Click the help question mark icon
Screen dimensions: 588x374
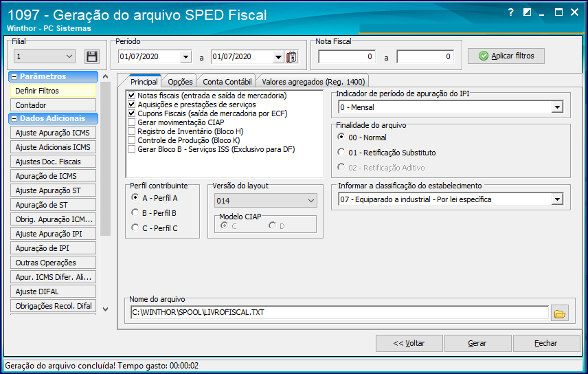(511, 12)
